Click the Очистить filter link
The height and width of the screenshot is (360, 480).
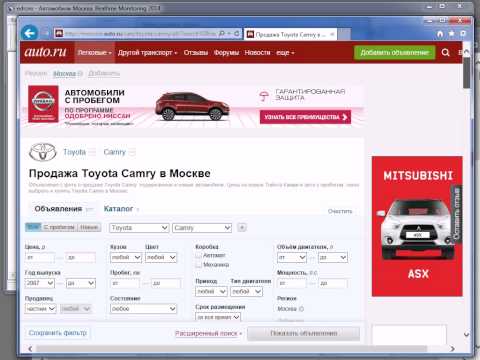[340, 211]
